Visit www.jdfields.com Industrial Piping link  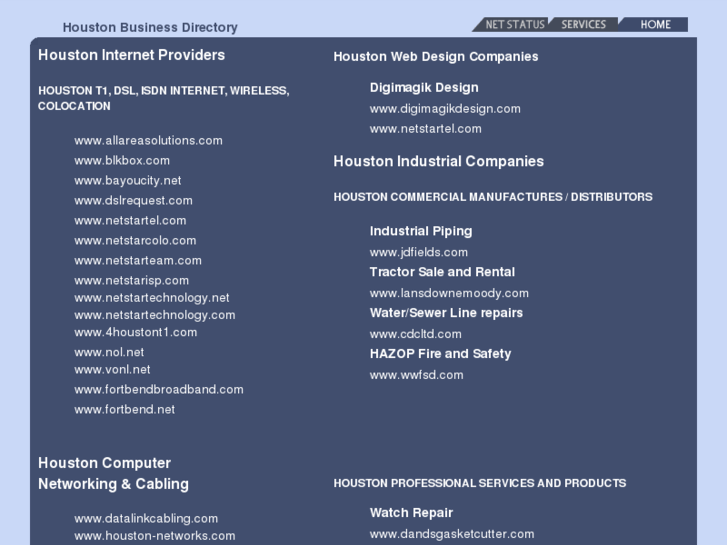coord(419,252)
